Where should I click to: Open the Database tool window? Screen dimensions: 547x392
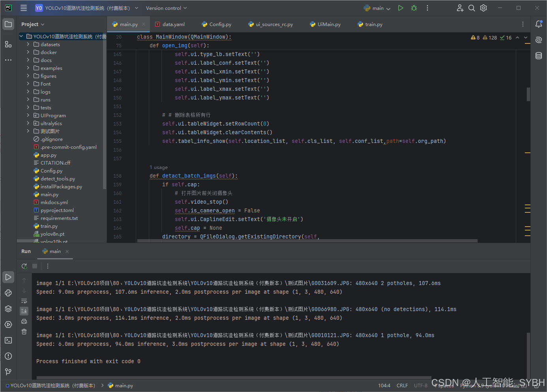(539, 56)
